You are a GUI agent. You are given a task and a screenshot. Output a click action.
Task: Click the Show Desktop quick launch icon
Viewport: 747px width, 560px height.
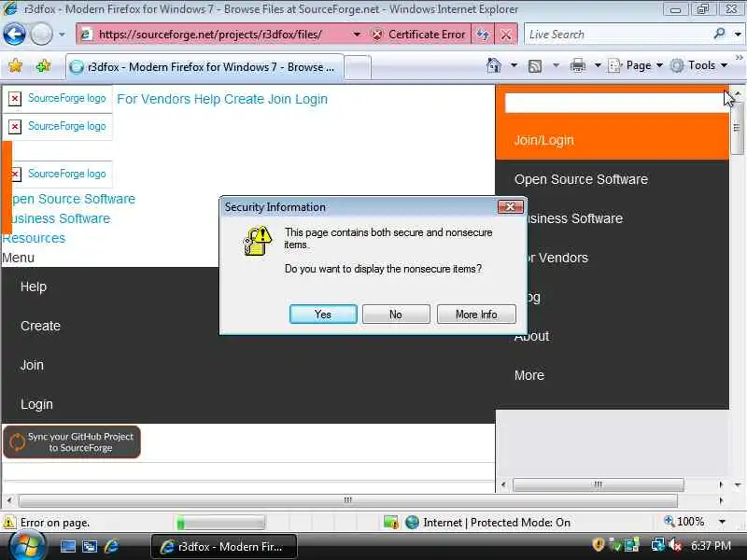coord(67,546)
